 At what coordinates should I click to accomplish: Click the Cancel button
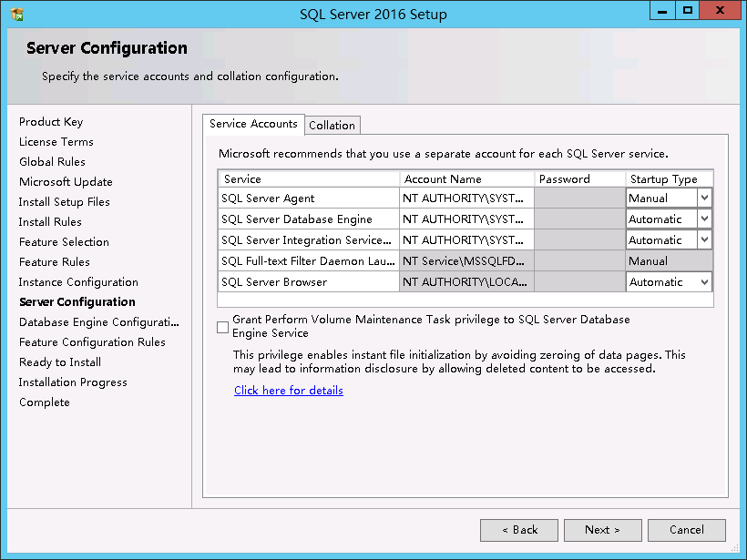pos(687,530)
